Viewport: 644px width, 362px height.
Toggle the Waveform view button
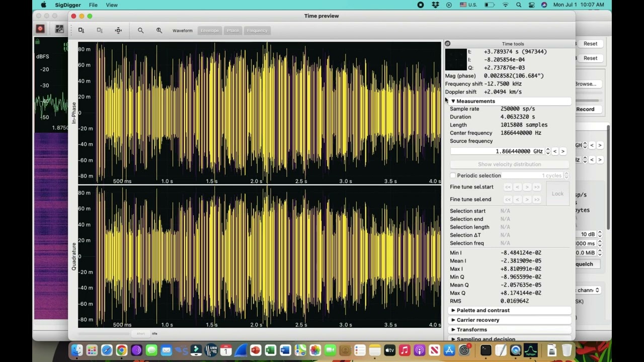coord(182,31)
